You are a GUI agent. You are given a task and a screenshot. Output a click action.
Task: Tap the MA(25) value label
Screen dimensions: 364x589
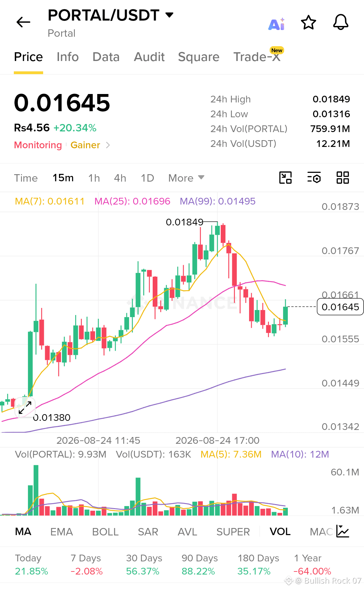pos(132,201)
